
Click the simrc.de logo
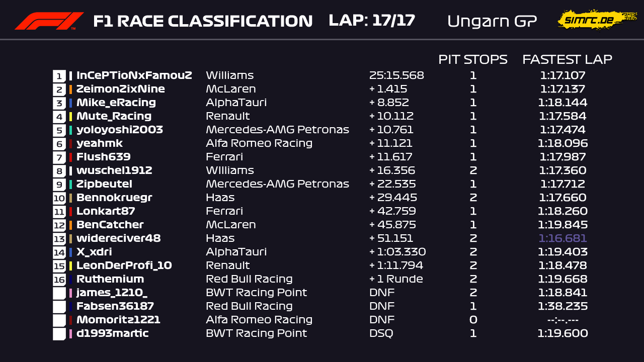pos(590,20)
